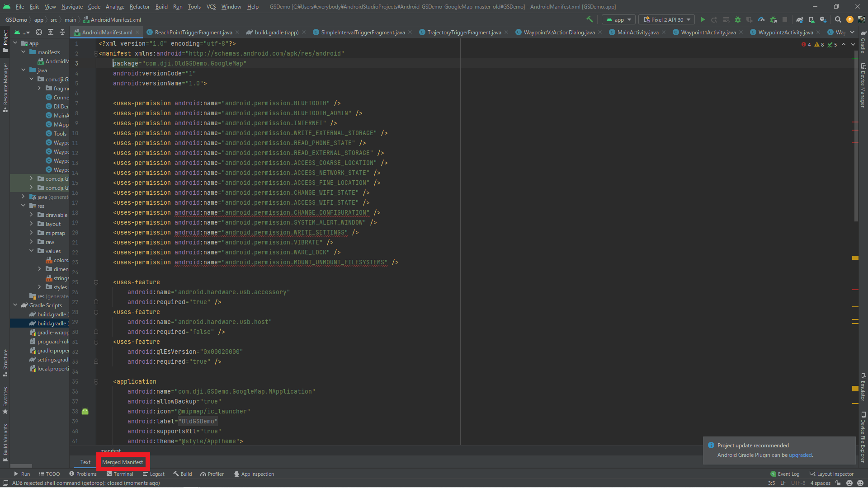This screenshot has height=488, width=868.
Task: Collapse the manifests folder in tree
Action: pos(24,52)
